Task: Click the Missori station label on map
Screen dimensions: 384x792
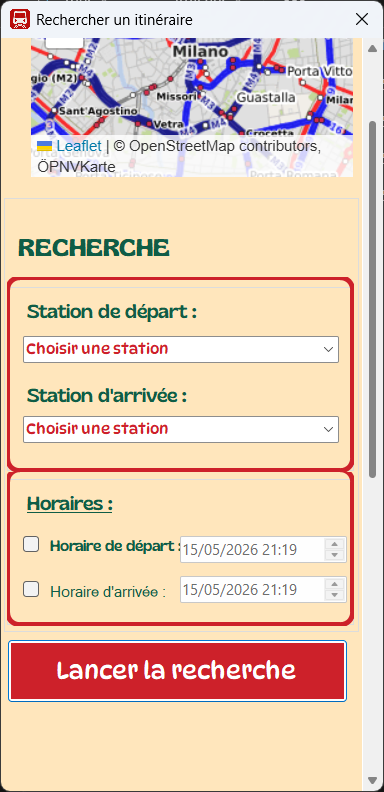Action: [176, 96]
